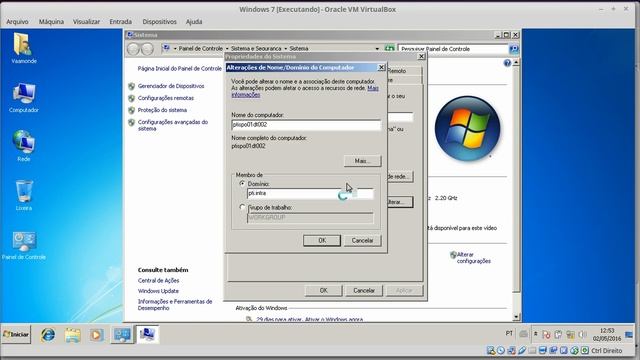Confirm the name/domain changes with OK
The height and width of the screenshot is (360, 640).
point(322,240)
